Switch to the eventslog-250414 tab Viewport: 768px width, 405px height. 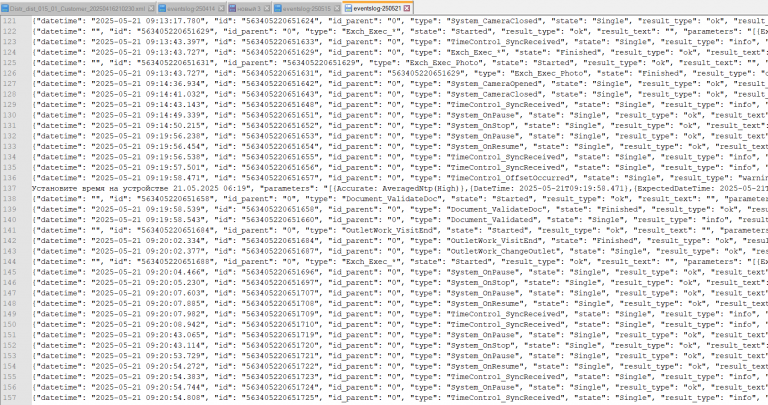190,8
